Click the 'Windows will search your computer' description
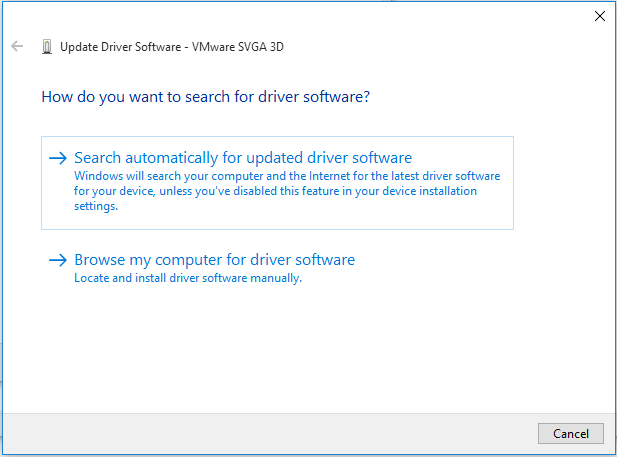 (286, 176)
